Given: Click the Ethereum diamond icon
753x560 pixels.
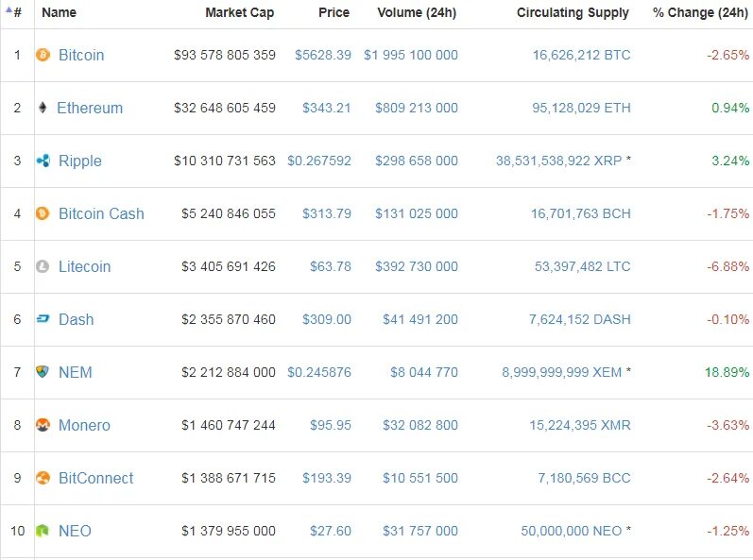Looking at the screenshot, I should click(x=43, y=108).
